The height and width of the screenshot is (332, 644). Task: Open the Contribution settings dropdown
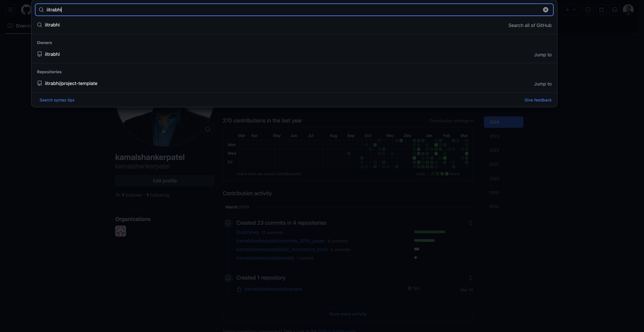tap(451, 121)
